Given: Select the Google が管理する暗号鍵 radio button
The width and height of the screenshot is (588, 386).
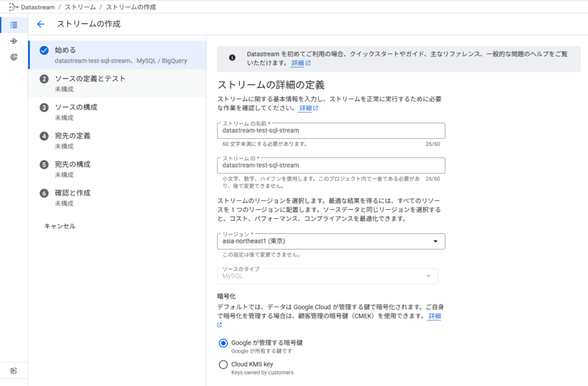Looking at the screenshot, I should pyautogui.click(x=223, y=343).
